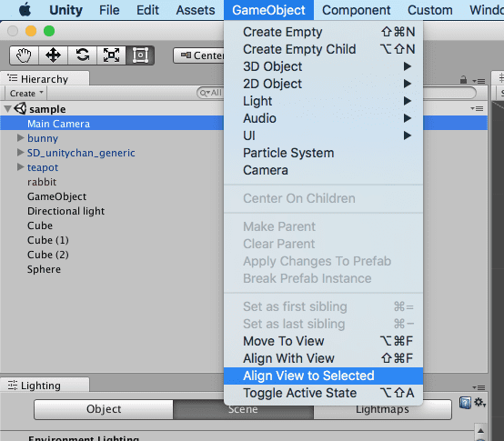The height and width of the screenshot is (441, 504).
Task: Expand the teapot tree item
Action: 21,167
